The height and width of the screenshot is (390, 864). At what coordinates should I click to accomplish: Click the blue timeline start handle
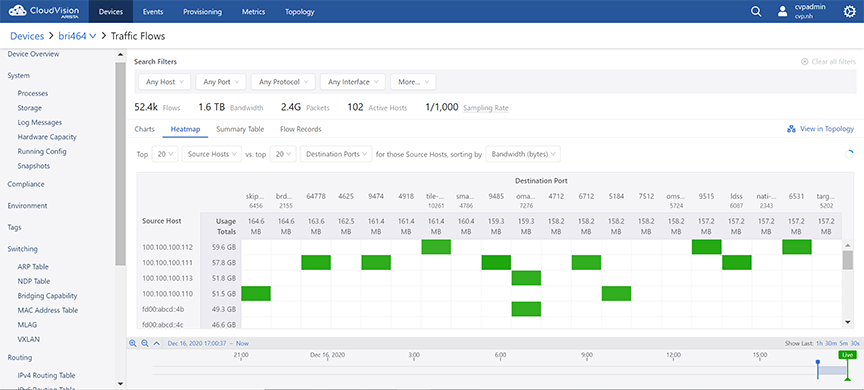coord(818,362)
